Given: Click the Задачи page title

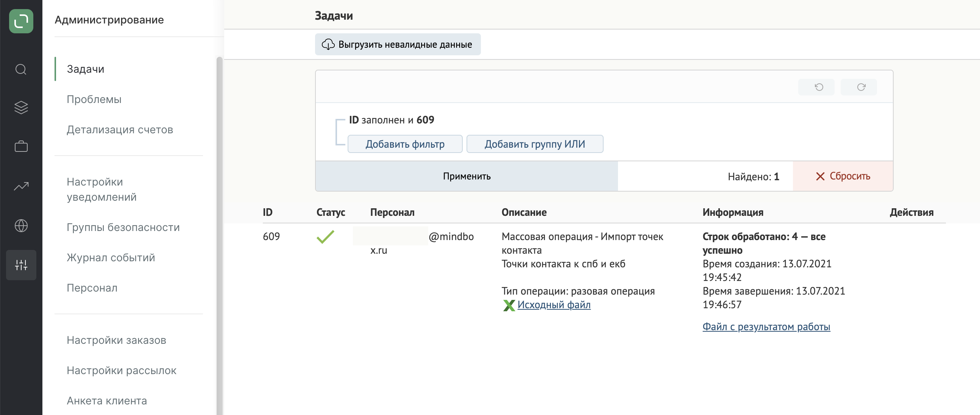Looking at the screenshot, I should [x=334, y=16].
